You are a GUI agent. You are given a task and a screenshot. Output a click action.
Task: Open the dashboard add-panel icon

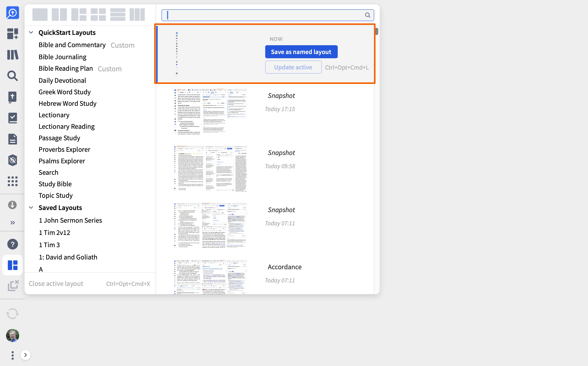pos(13,34)
